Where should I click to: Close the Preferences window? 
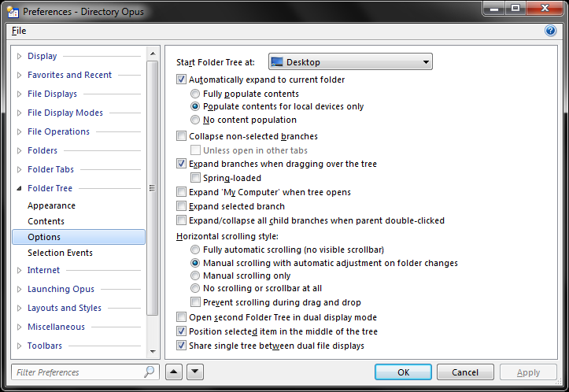[545, 8]
